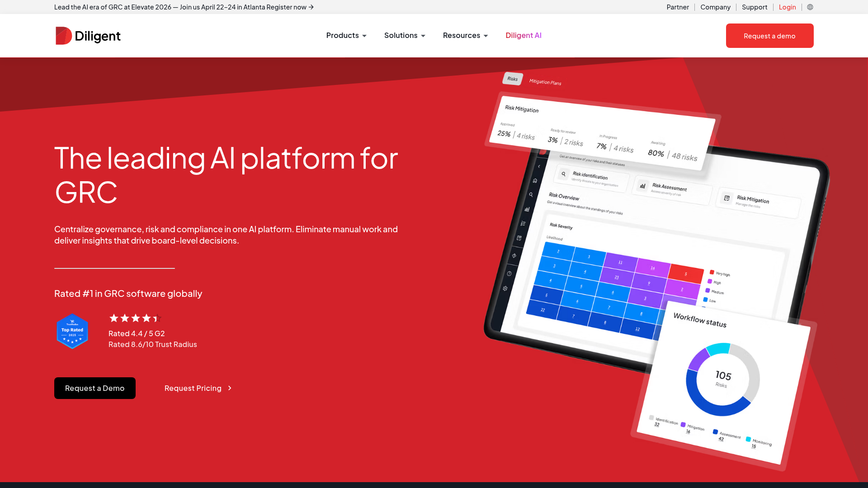Screen dimensions: 868x488
Task: Go to the Company top link
Action: 715,7
